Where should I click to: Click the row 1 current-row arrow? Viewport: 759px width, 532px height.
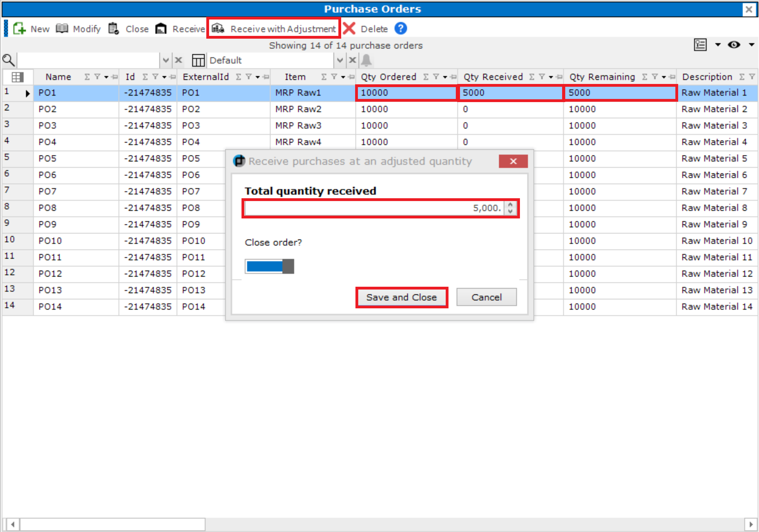(28, 93)
